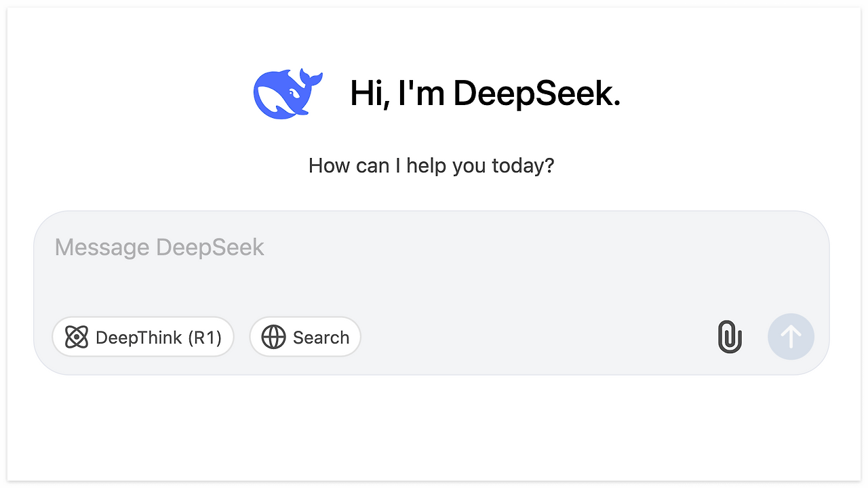Send the message with the up-arrow button
The width and height of the screenshot is (868, 488).
(x=791, y=337)
